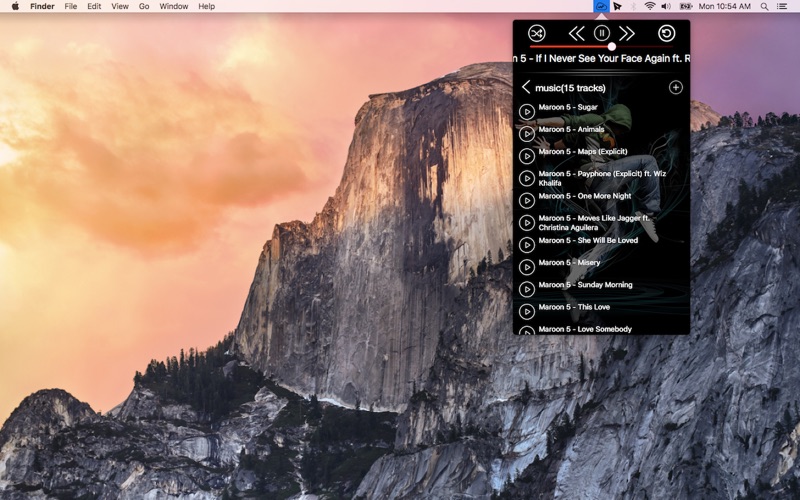Image resolution: width=800 pixels, height=500 pixels.
Task: Skip to the next track
Action: (627, 33)
